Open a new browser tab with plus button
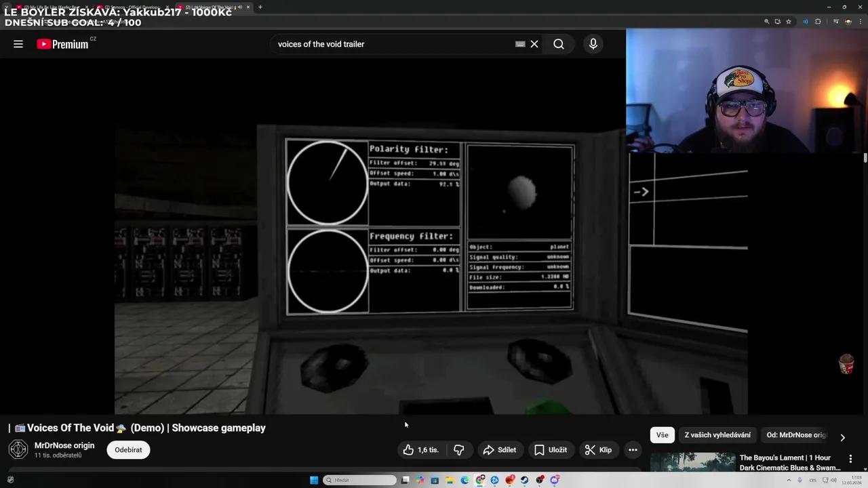868x488 pixels. 260,7
